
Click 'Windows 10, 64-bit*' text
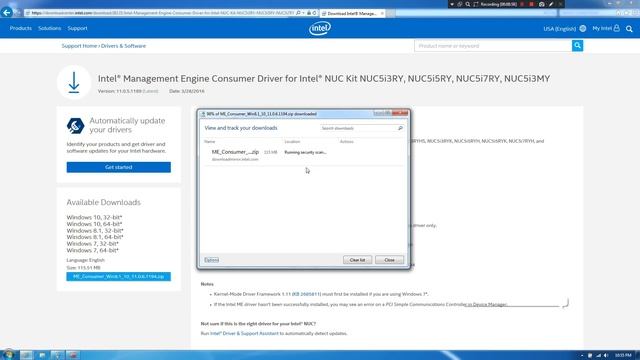click(94, 224)
